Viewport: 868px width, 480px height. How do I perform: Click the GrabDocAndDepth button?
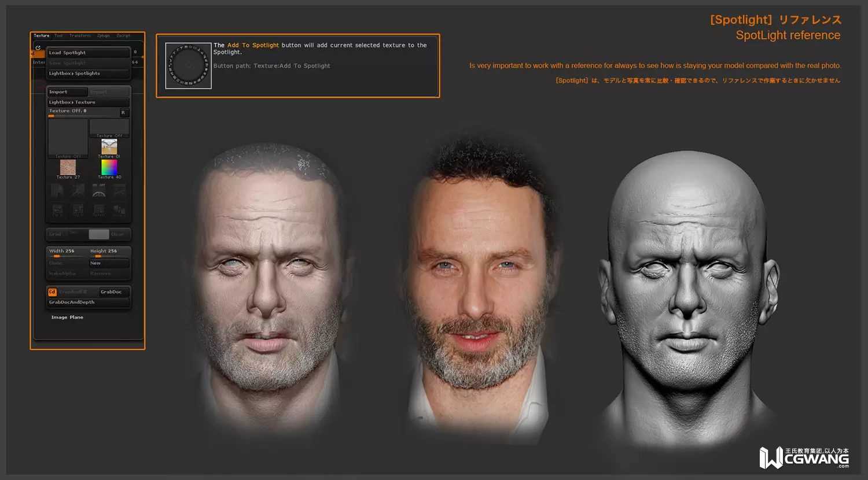88,302
